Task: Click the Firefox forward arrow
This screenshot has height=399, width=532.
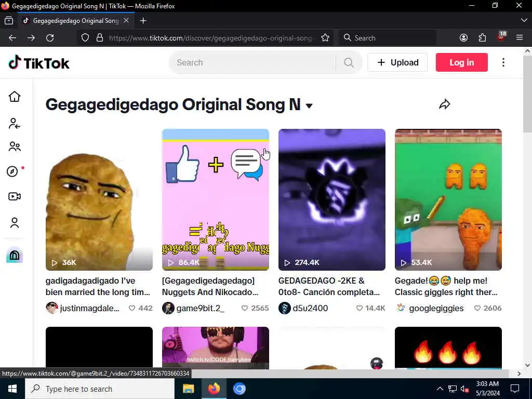Action: pos(31,37)
